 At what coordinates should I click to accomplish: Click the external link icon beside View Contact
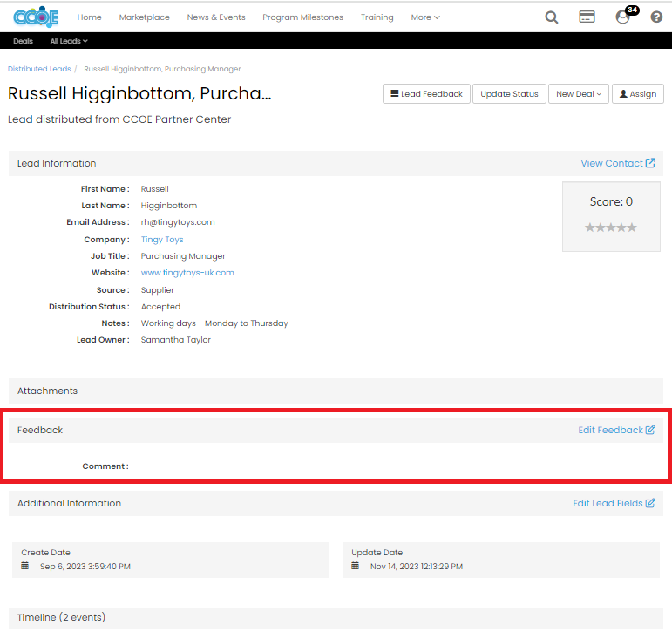point(650,163)
